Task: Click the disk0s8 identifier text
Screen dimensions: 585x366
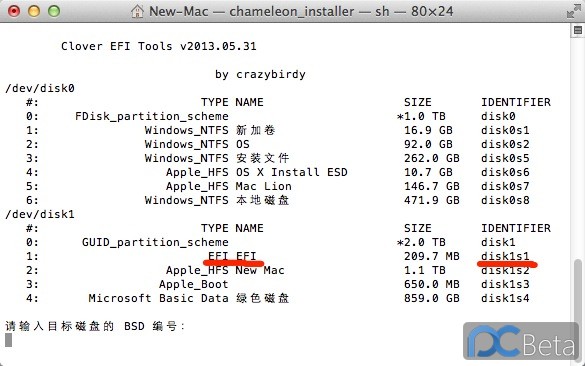Action: [505, 200]
